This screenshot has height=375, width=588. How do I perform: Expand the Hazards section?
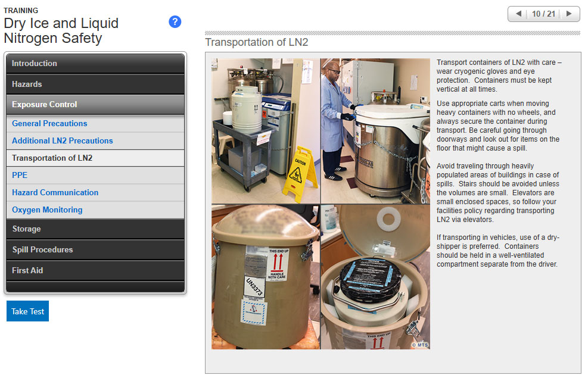(x=95, y=85)
